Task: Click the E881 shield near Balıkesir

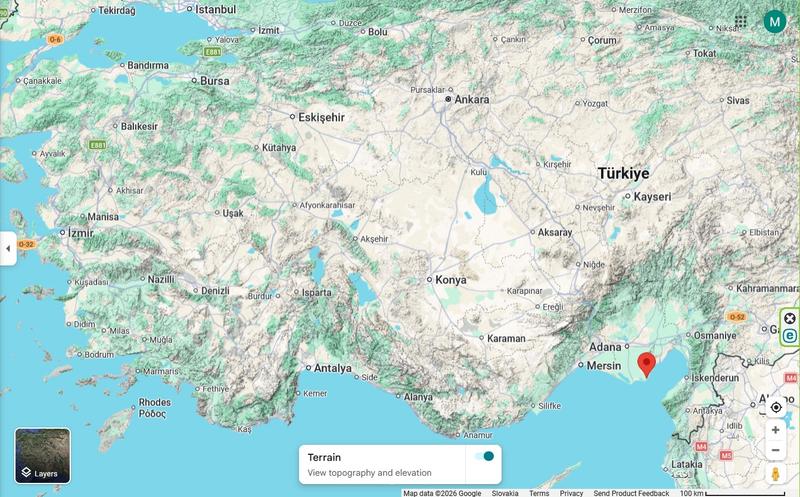Action: click(97, 145)
